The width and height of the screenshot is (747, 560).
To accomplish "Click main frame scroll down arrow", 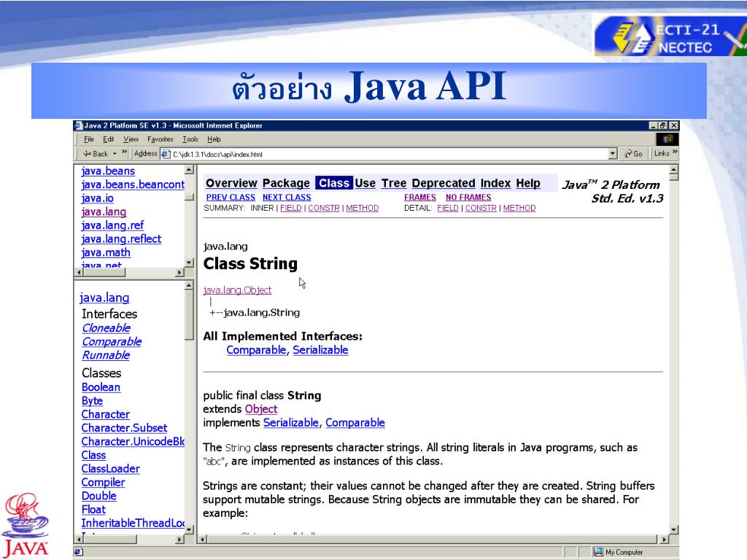I will pyautogui.click(x=673, y=529).
